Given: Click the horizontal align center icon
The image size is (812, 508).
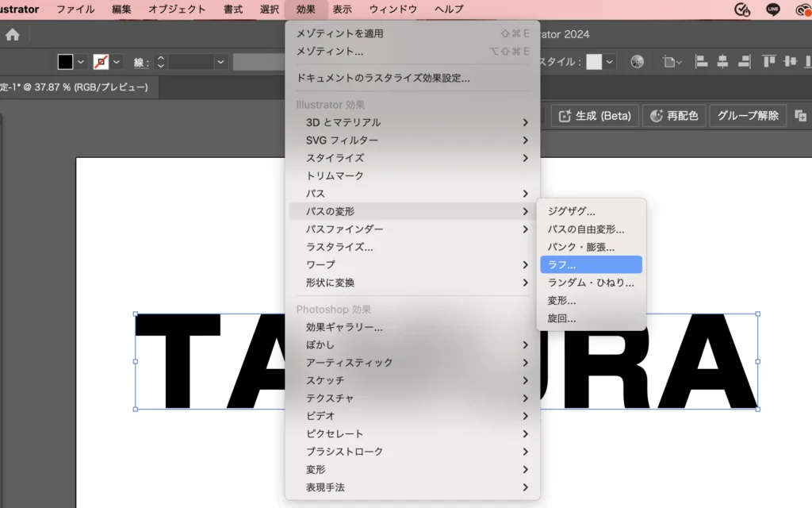Looking at the screenshot, I should click(722, 62).
